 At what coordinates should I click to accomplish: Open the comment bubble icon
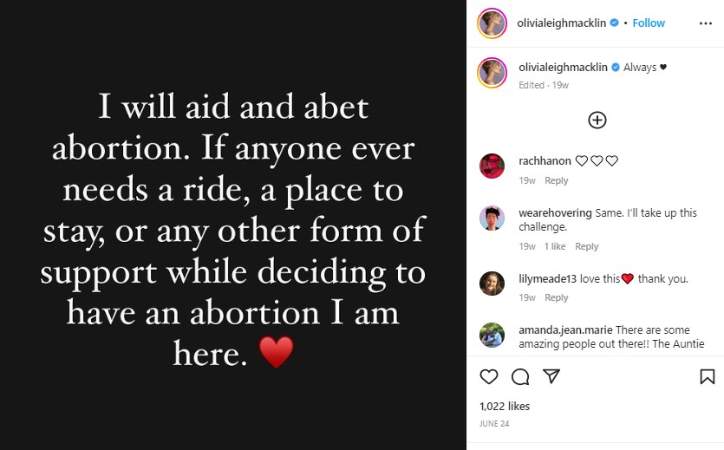(x=520, y=377)
